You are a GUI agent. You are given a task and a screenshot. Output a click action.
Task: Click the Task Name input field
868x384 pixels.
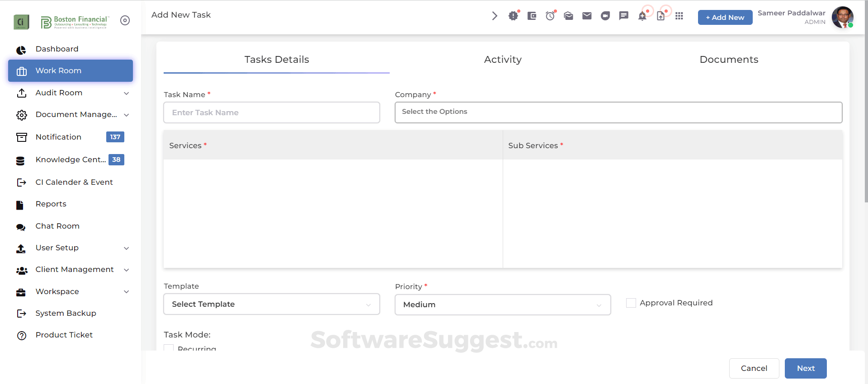[x=271, y=113]
